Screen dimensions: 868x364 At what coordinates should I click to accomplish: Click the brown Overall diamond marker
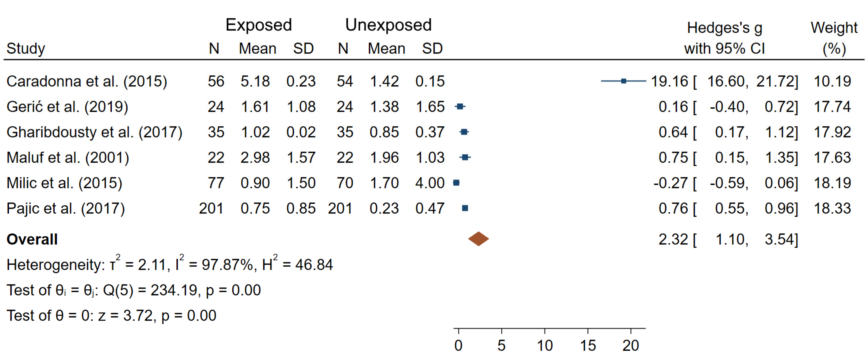(478, 239)
